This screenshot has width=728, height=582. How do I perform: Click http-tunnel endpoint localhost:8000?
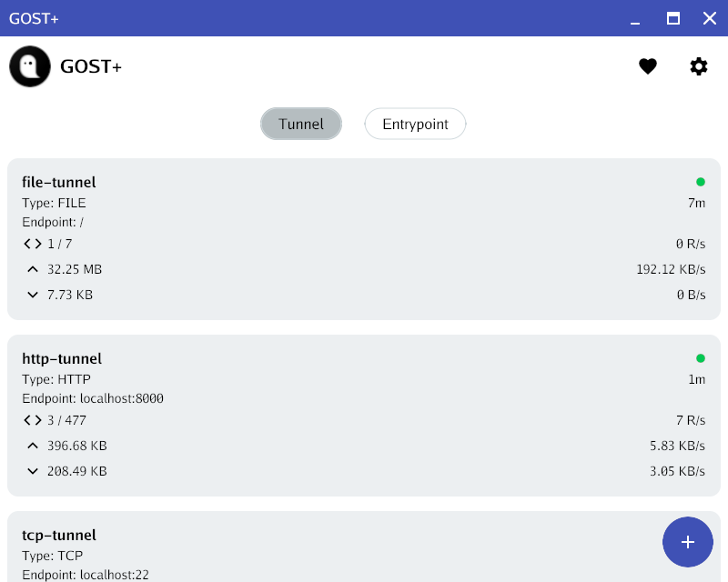(122, 398)
